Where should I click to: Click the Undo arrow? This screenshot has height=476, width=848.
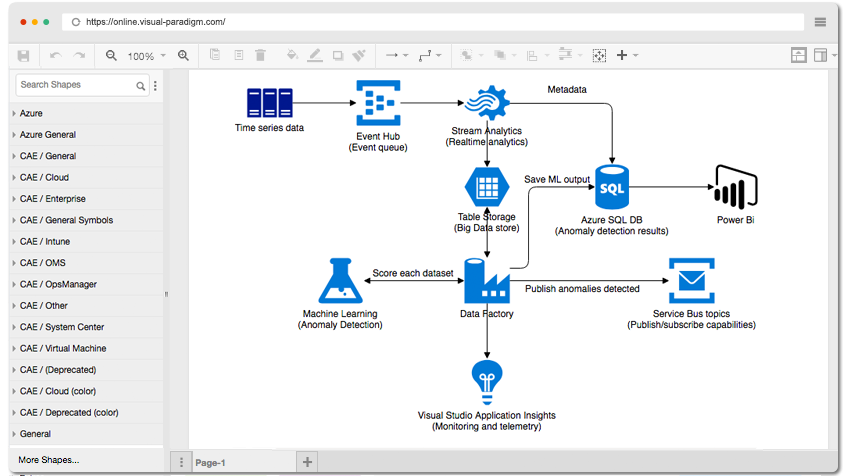pyautogui.click(x=55, y=56)
